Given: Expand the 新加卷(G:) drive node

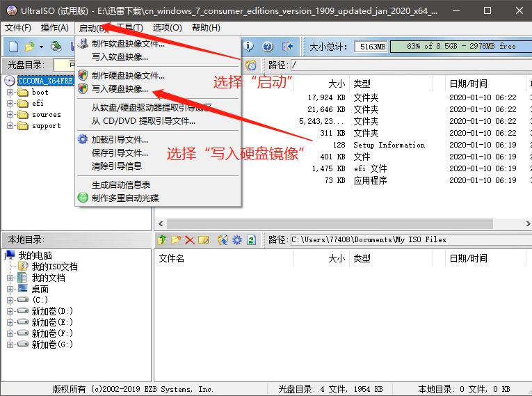Looking at the screenshot, I should [10, 344].
